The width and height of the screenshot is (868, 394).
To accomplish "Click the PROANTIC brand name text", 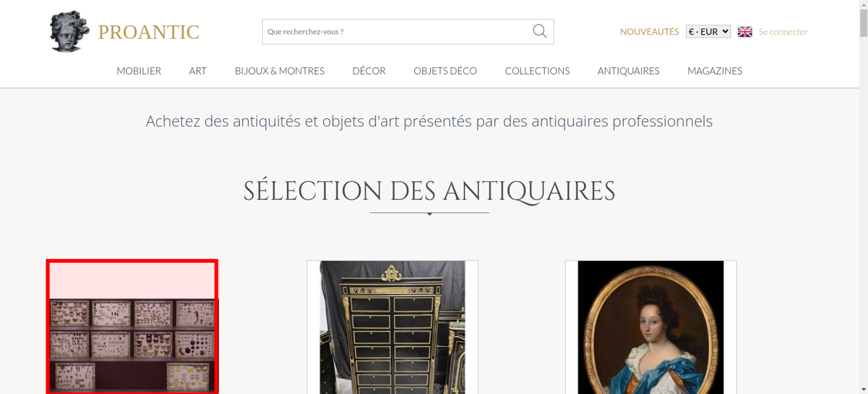I will (x=149, y=32).
